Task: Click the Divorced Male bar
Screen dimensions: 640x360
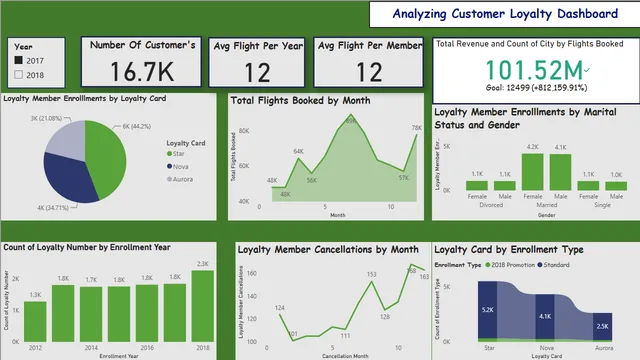Action: (x=504, y=186)
